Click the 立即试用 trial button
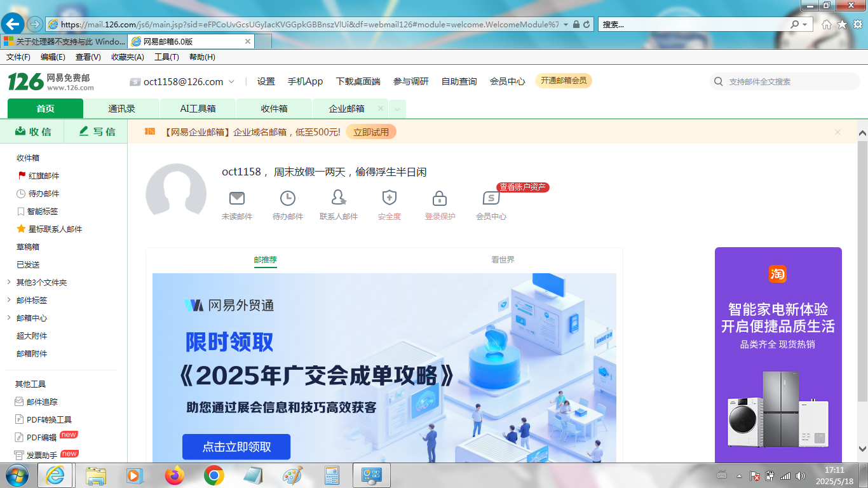Viewport: 868px width, 488px height. pyautogui.click(x=371, y=132)
